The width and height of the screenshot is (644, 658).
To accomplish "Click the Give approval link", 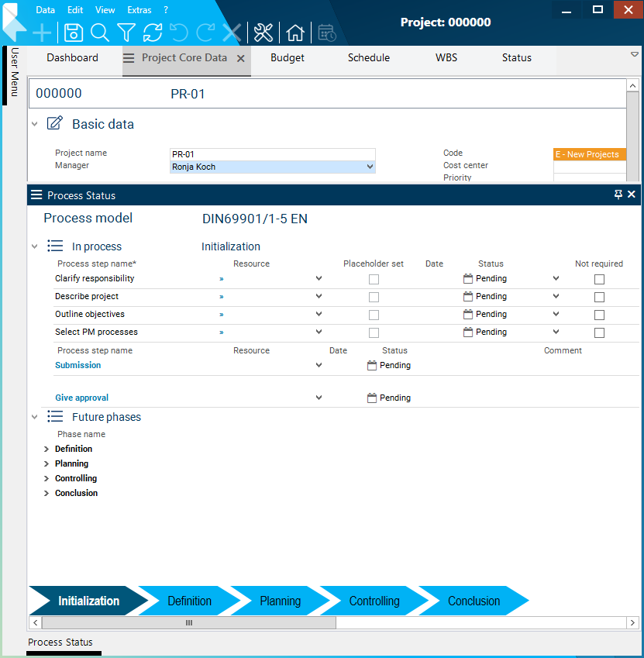I will coord(81,398).
